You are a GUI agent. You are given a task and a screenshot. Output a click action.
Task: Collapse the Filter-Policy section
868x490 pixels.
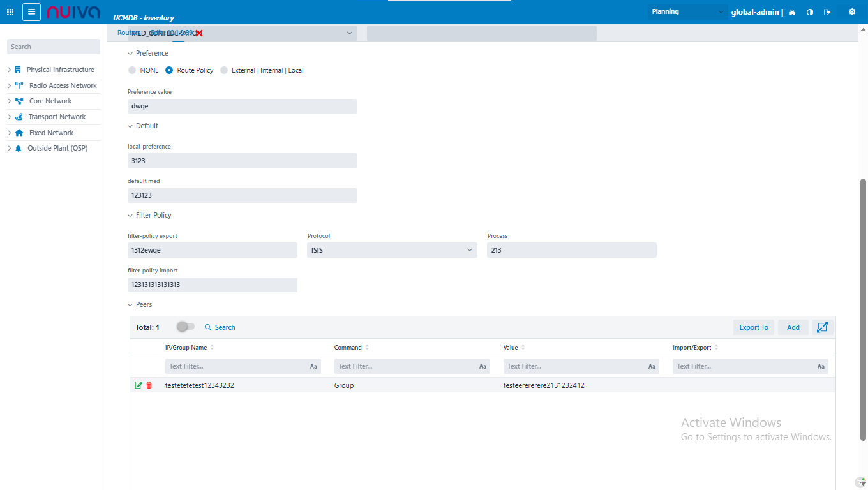[131, 216]
